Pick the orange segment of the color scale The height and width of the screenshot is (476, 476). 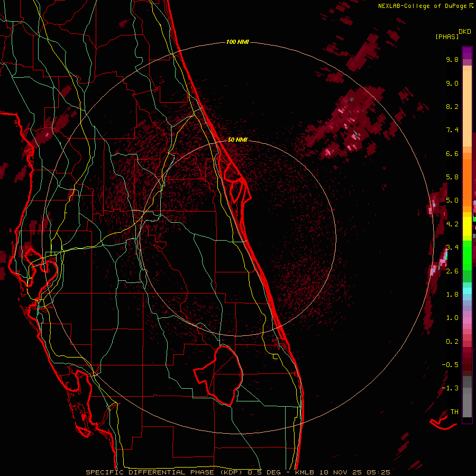[x=467, y=182]
